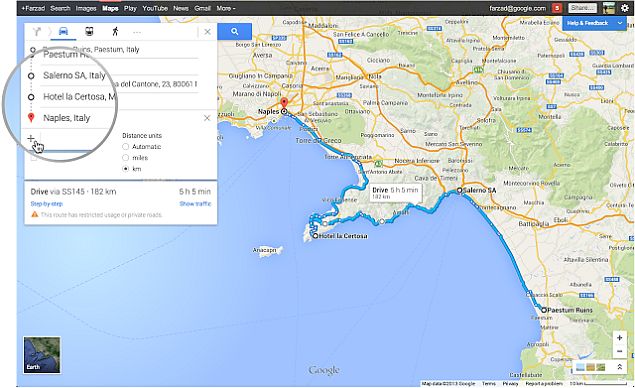The height and width of the screenshot is (388, 635).
Task: Open Step-by-step directions link
Action: coord(47,204)
